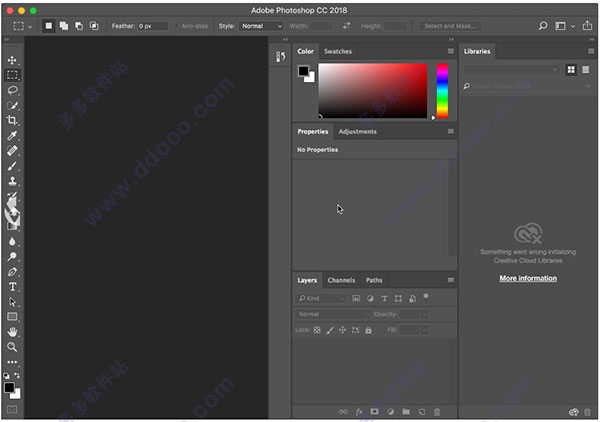600x422 pixels.
Task: Swap width and height in options bar
Action: click(346, 26)
